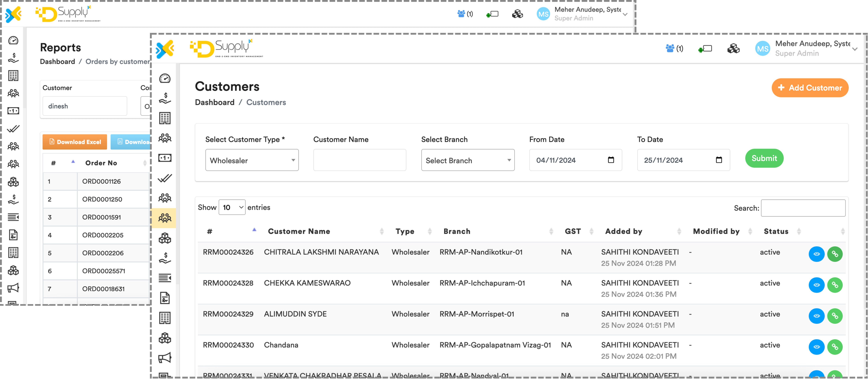Open the upper building icon in Customers sidebar
The image size is (868, 379).
coord(165,118)
